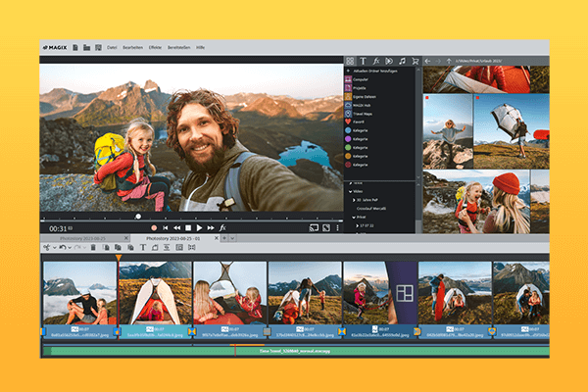The image size is (588, 392).
Task: Open the Effekte menu
Action: pos(154,46)
